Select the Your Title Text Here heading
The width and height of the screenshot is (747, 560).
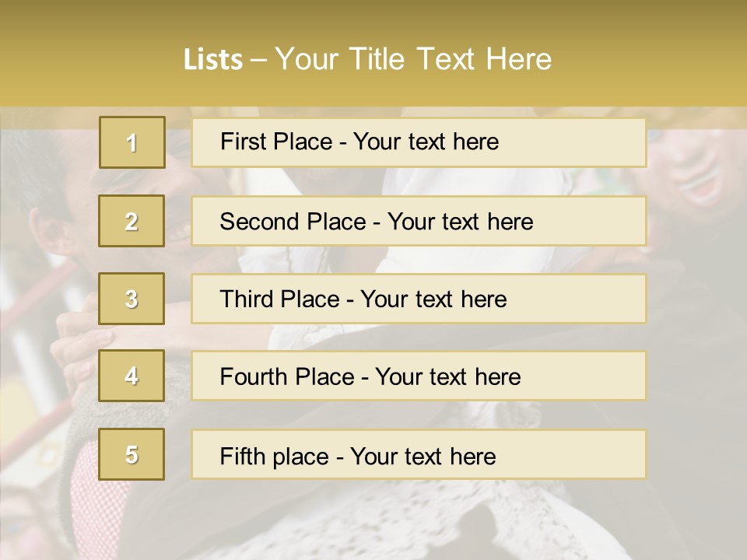pyautogui.click(x=413, y=60)
